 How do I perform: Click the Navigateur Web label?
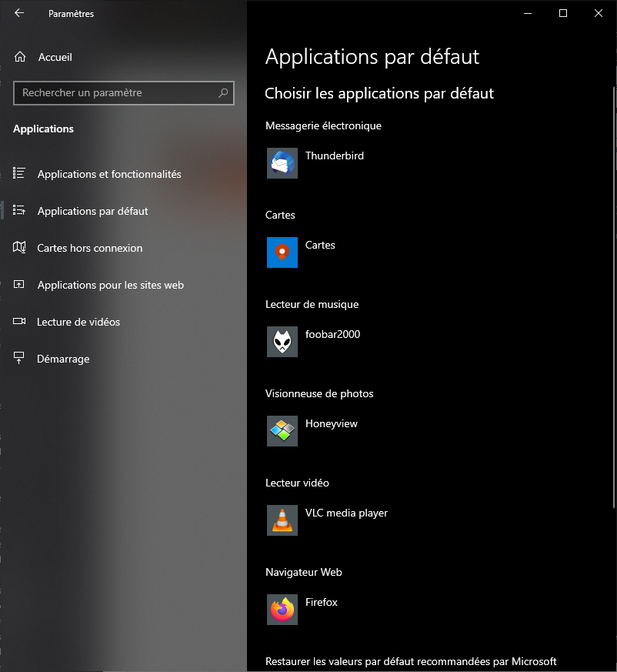[303, 572]
